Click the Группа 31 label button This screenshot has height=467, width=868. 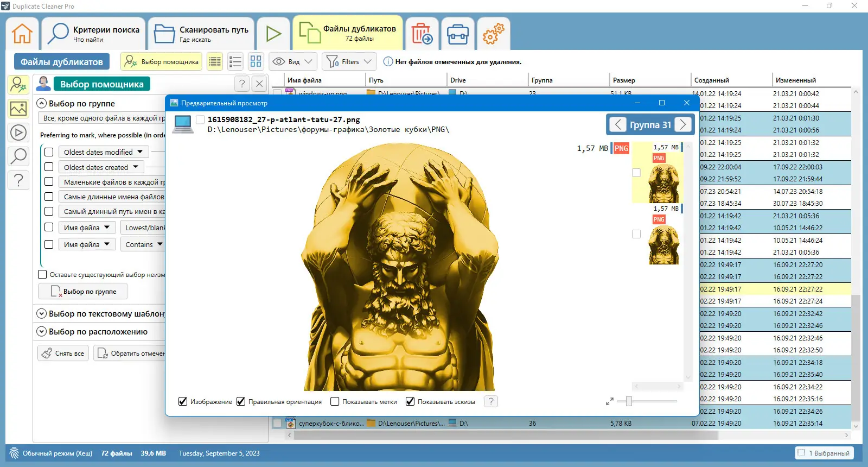650,125
